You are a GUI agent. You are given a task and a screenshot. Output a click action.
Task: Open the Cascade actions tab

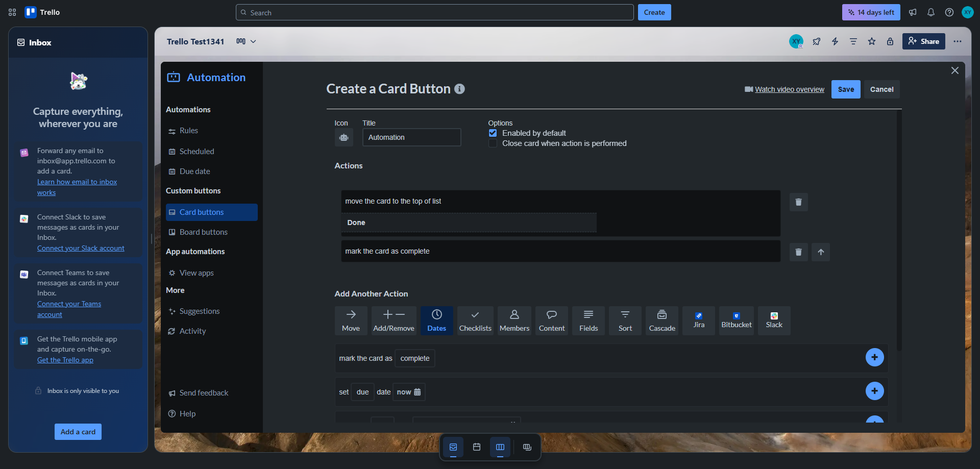click(x=662, y=320)
